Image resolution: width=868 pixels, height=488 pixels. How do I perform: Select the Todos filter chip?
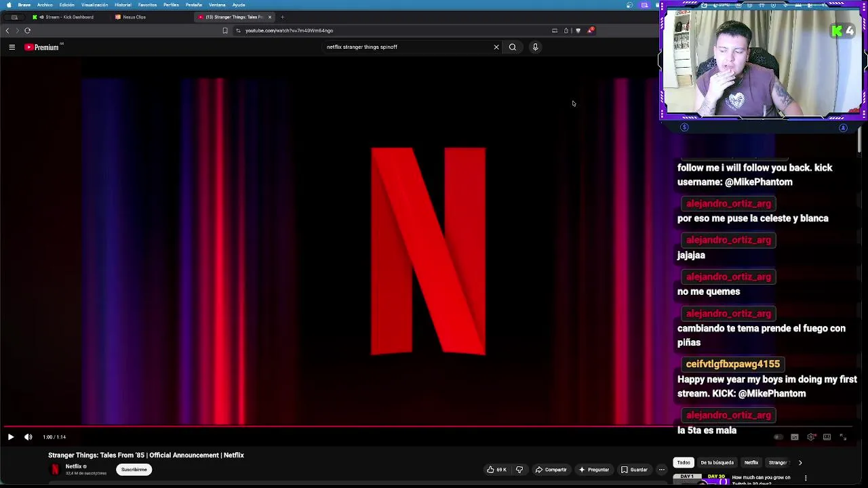684,462
